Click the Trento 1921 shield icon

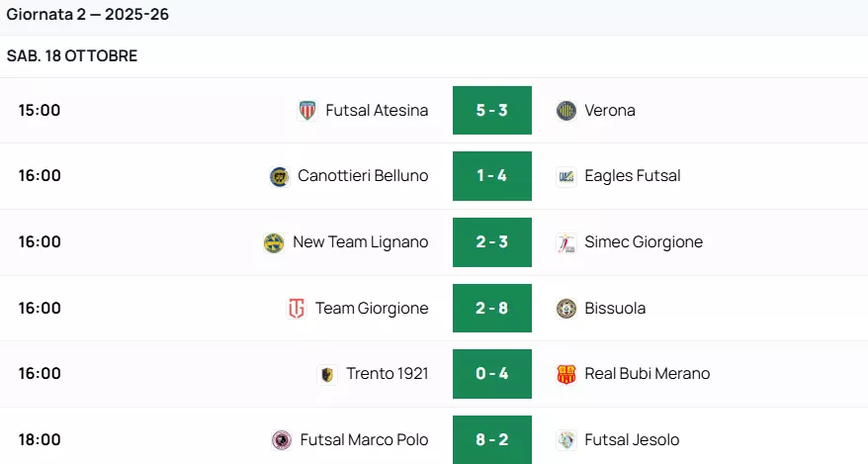tap(327, 374)
